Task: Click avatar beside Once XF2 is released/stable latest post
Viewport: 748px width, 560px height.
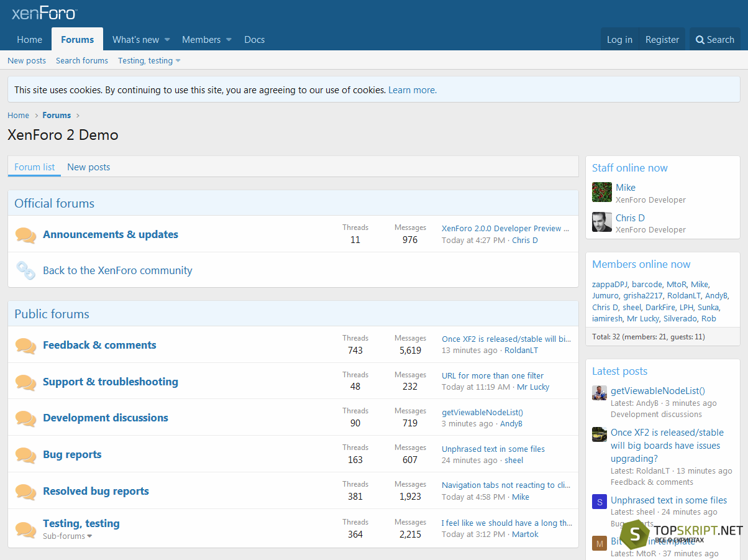Action: point(600,434)
